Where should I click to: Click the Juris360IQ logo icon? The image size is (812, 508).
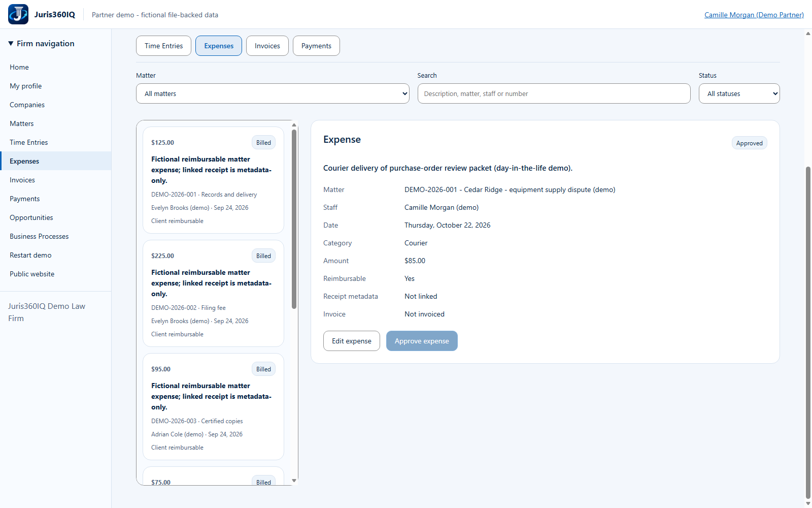tap(18, 14)
